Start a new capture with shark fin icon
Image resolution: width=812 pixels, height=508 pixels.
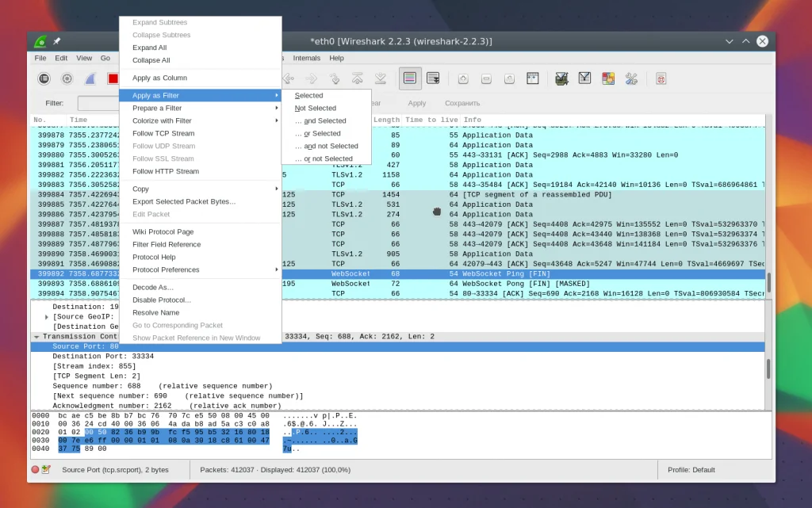click(90, 78)
